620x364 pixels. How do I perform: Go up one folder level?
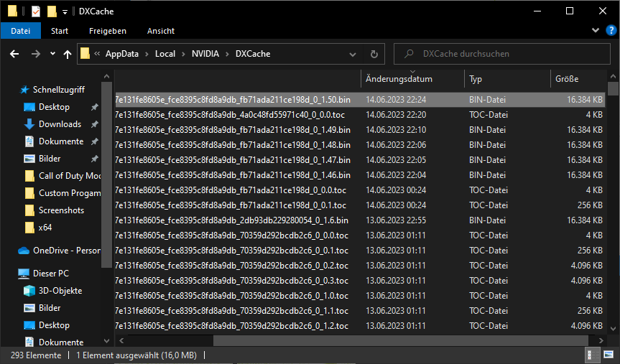click(68, 54)
